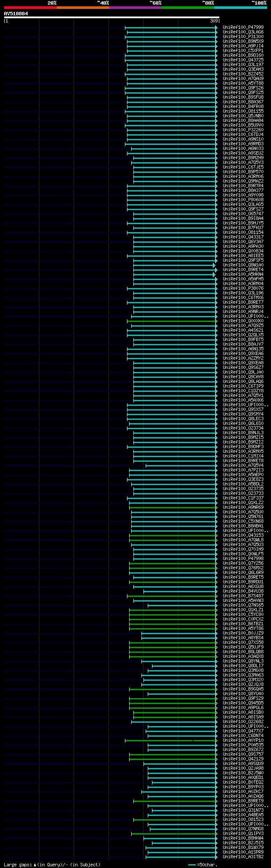Select label UniRef100_Q70IH9
Image resolution: width=271 pixels, height=868 pixels.
pyautogui.click(x=243, y=549)
